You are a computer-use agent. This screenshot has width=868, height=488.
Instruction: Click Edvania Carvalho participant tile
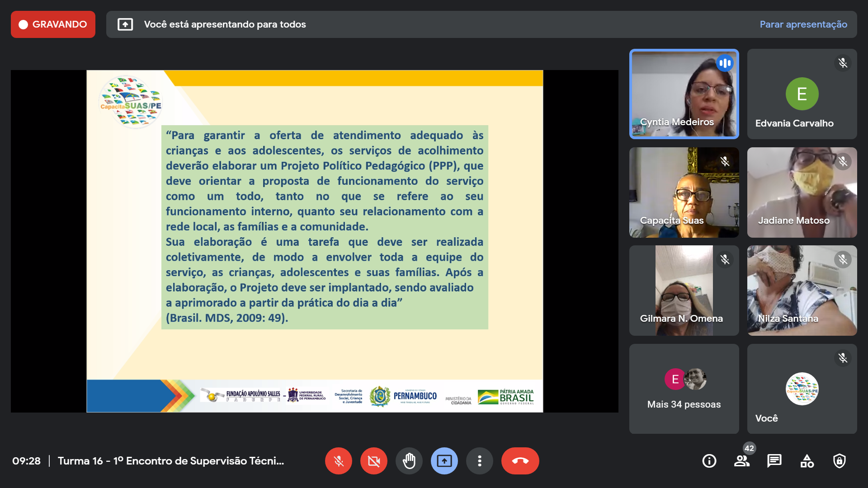pos(802,94)
